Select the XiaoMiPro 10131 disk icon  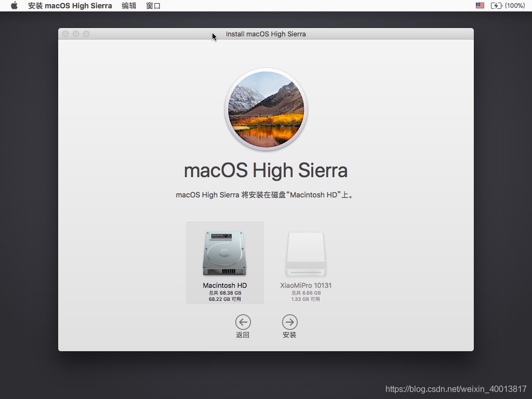click(x=305, y=254)
